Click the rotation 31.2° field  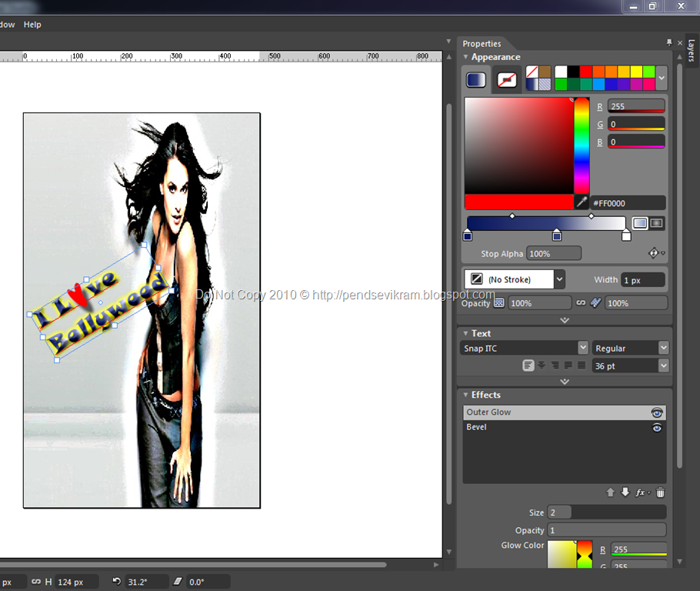pyautogui.click(x=146, y=582)
